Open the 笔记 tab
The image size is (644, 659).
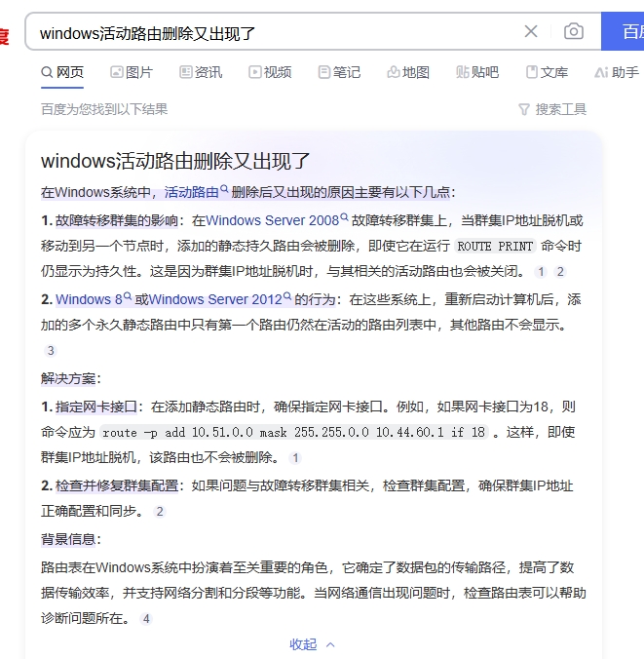[x=339, y=72]
